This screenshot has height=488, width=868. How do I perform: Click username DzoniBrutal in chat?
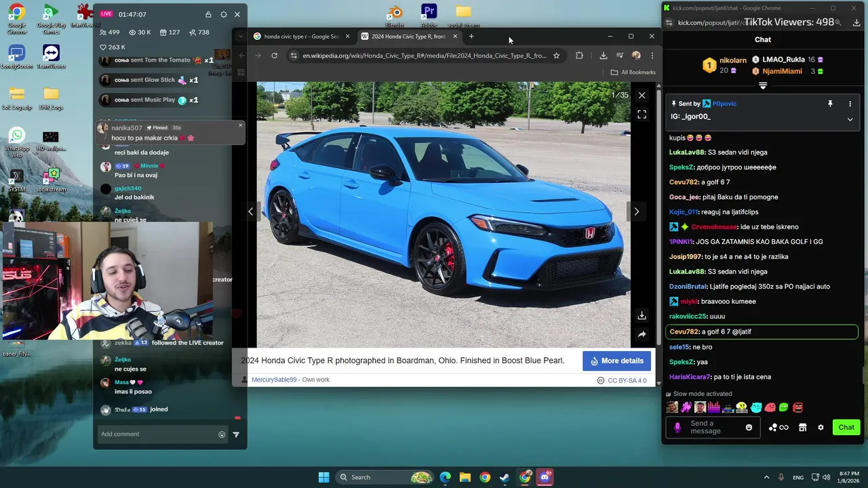coord(688,287)
